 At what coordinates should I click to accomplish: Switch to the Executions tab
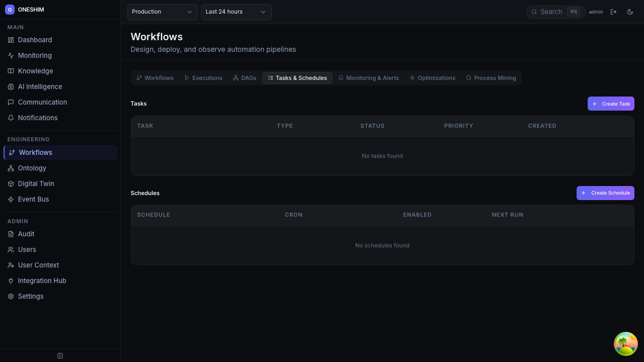coord(203,78)
